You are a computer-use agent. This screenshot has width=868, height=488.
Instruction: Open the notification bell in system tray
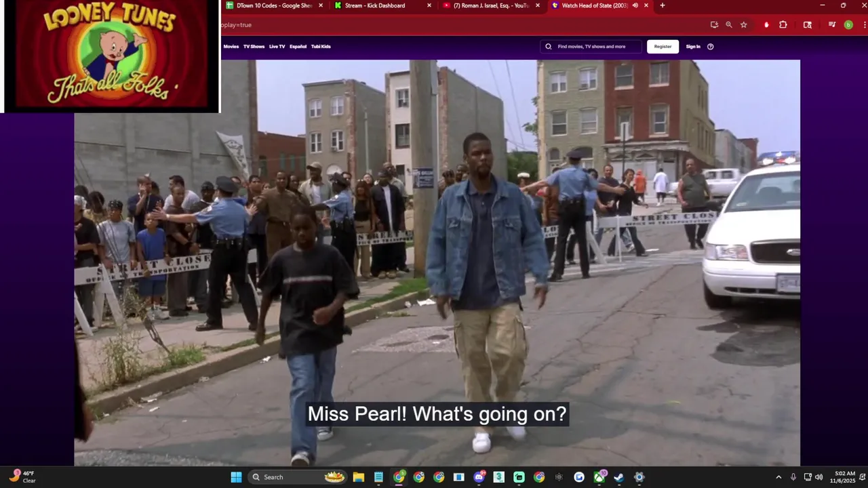click(x=863, y=477)
